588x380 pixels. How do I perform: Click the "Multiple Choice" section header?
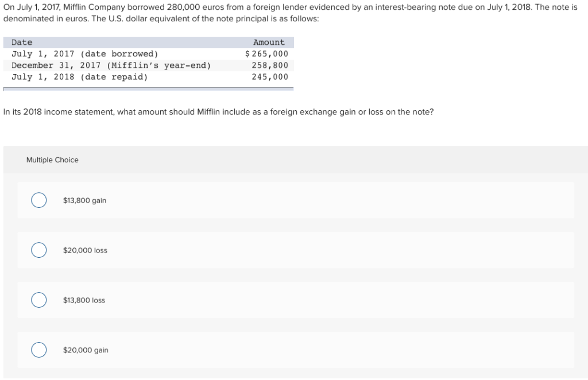point(52,160)
